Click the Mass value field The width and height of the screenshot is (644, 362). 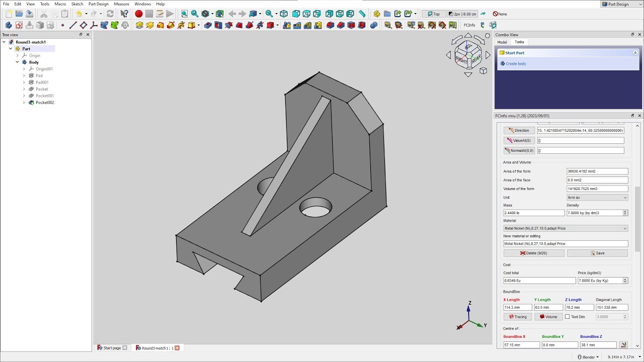click(534, 213)
